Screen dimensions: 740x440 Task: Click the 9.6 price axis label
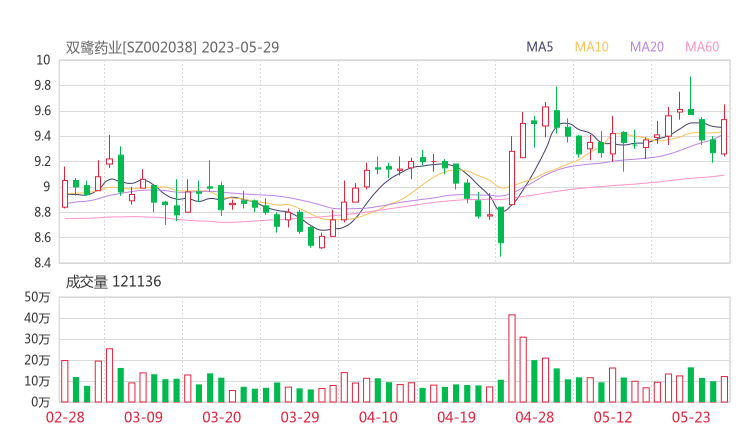[x=42, y=111]
